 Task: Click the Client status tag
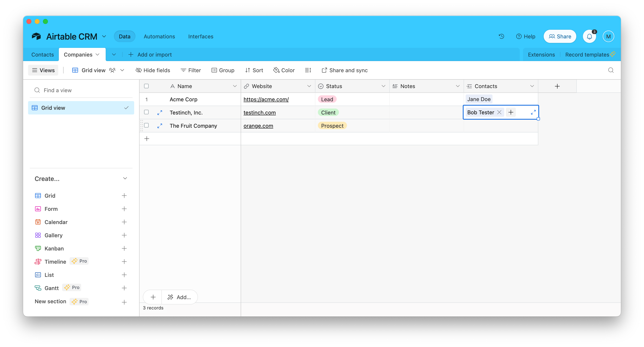[x=328, y=113]
